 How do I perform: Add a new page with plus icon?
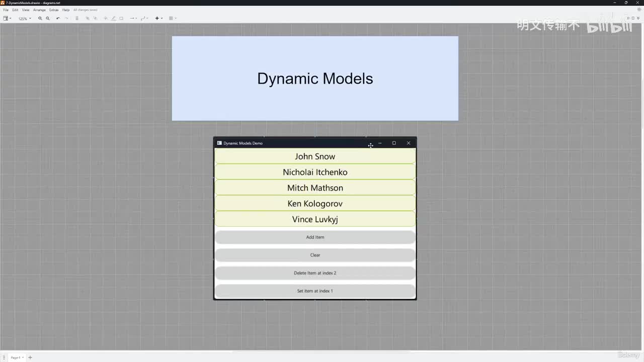(30, 357)
